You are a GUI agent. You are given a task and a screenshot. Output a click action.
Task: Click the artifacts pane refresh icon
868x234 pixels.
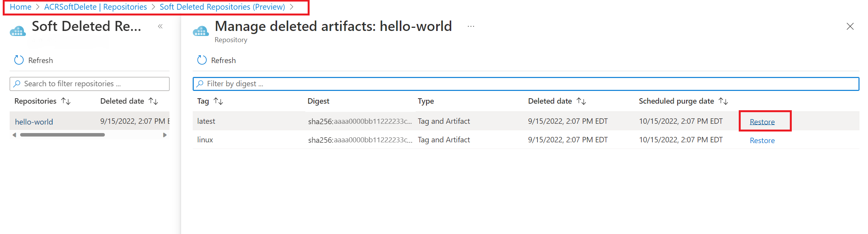point(202,60)
